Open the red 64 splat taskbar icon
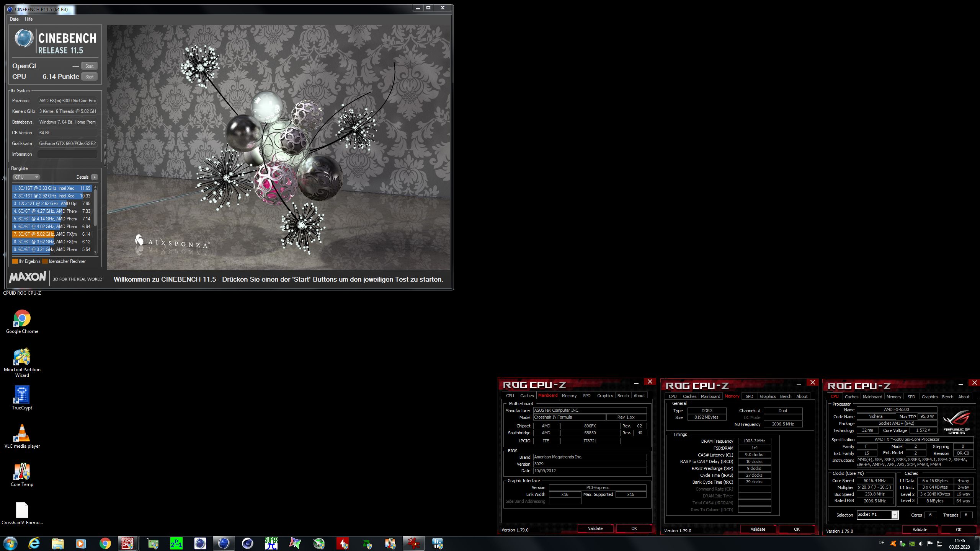 [414, 543]
